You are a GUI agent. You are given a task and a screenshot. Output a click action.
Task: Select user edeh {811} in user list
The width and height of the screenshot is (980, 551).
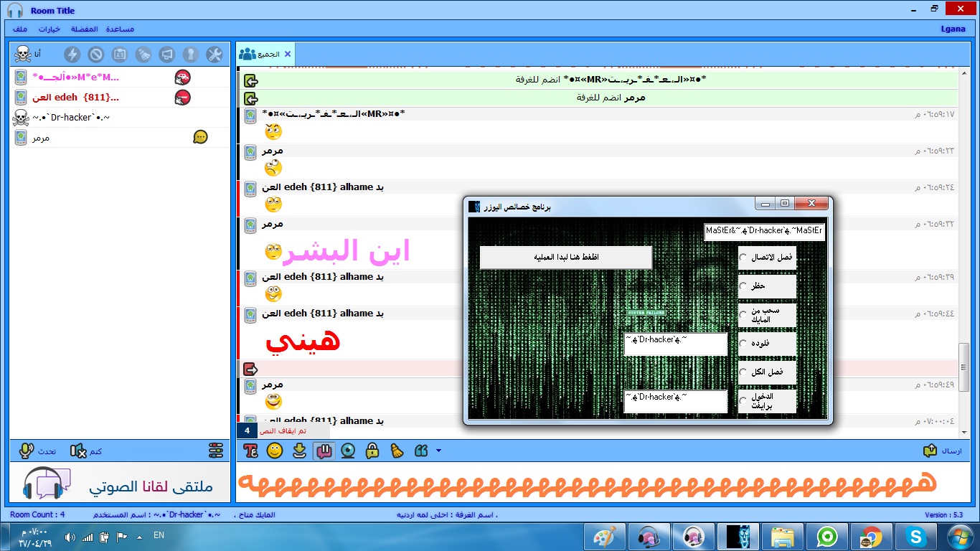pyautogui.click(x=121, y=98)
